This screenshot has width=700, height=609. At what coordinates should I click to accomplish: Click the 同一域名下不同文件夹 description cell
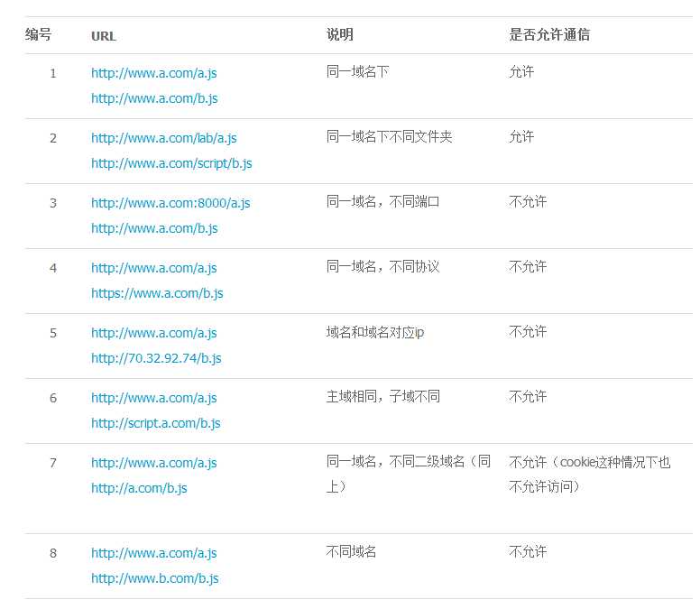pyautogui.click(x=390, y=136)
